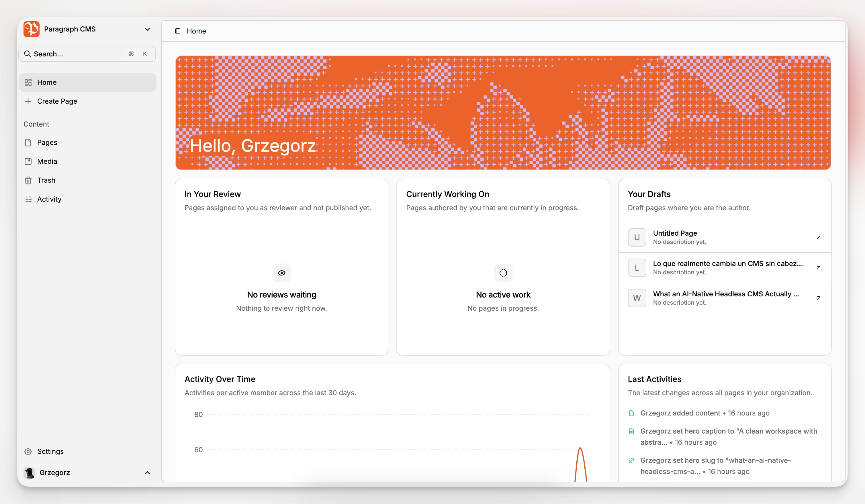
Task: Toggle the sidebar panel icon beside Home
Action: click(x=177, y=31)
